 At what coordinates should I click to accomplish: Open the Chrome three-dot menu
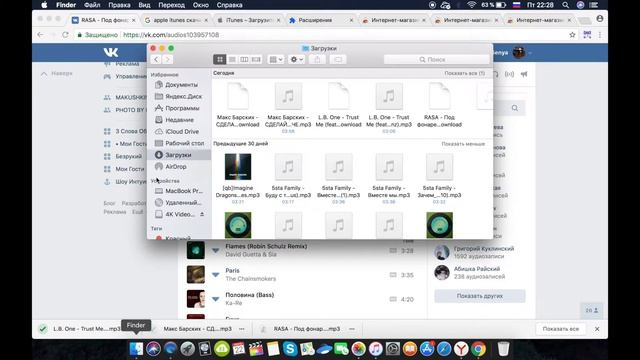pyautogui.click(x=600, y=35)
